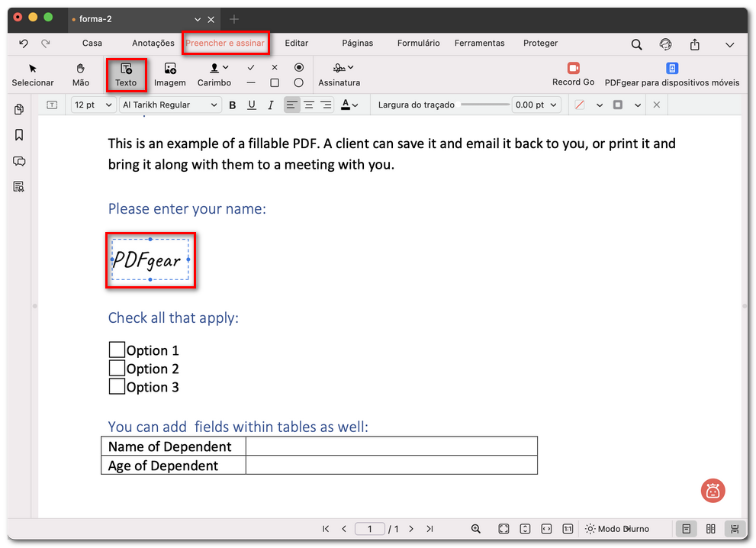Expand the Al Tarikh Regular font dropdown
Image resolution: width=756 pixels, height=548 pixels.
point(170,105)
